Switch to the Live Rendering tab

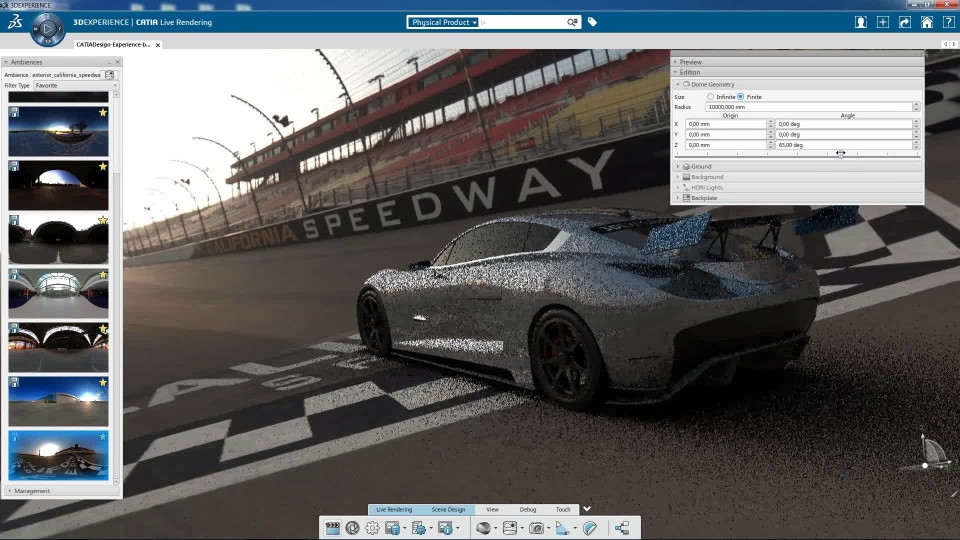(x=394, y=509)
